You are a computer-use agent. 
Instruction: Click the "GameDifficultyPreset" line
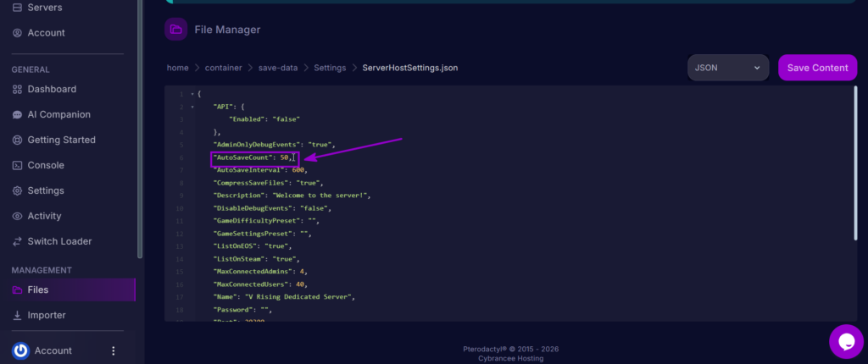point(266,221)
